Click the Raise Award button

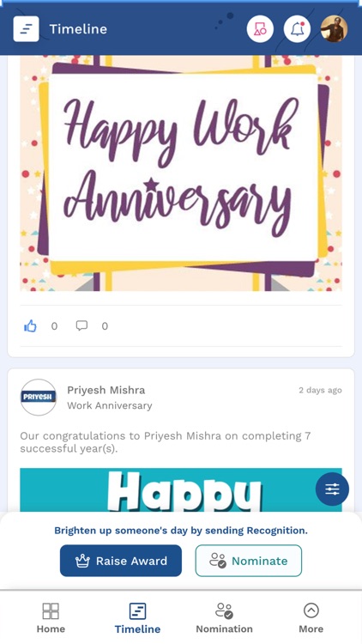[x=121, y=561]
